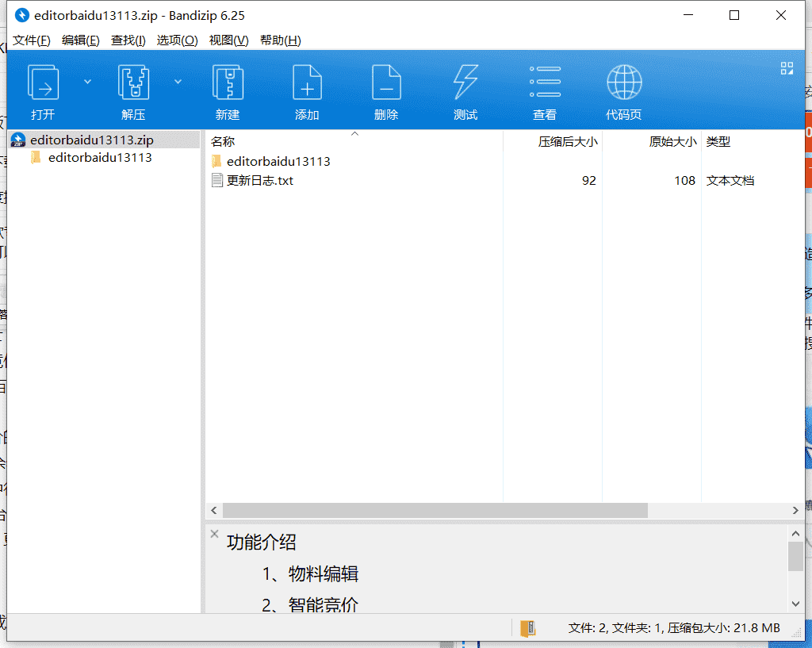Image resolution: width=812 pixels, height=648 pixels.
Task: Maximize the Bandizip window
Action: pyautogui.click(x=733, y=16)
